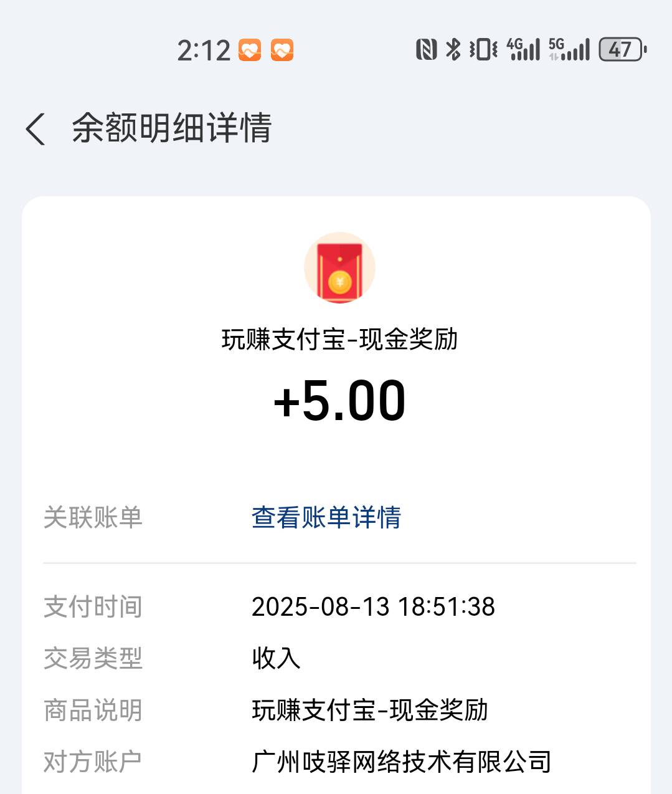
Task: Tap the payment time 2025-08-13 18:51:38
Action: 374,606
